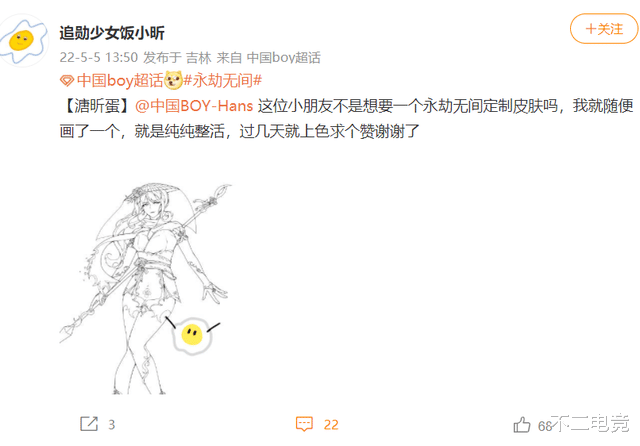Click the repost share icon
The width and height of the screenshot is (640, 446).
pos(89,424)
